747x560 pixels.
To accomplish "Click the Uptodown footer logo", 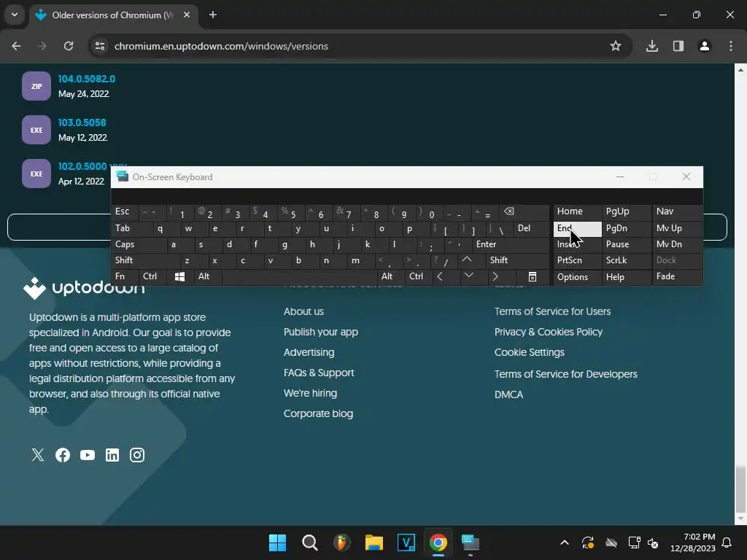I will coord(84,288).
